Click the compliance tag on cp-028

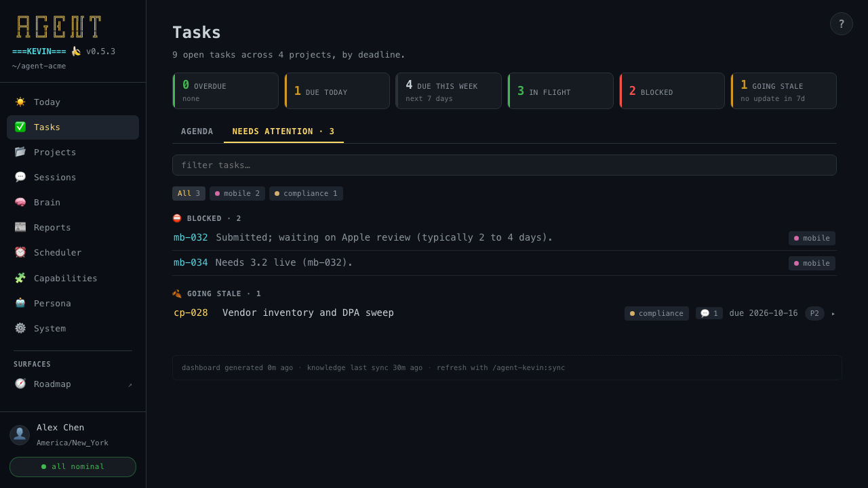coord(656,313)
